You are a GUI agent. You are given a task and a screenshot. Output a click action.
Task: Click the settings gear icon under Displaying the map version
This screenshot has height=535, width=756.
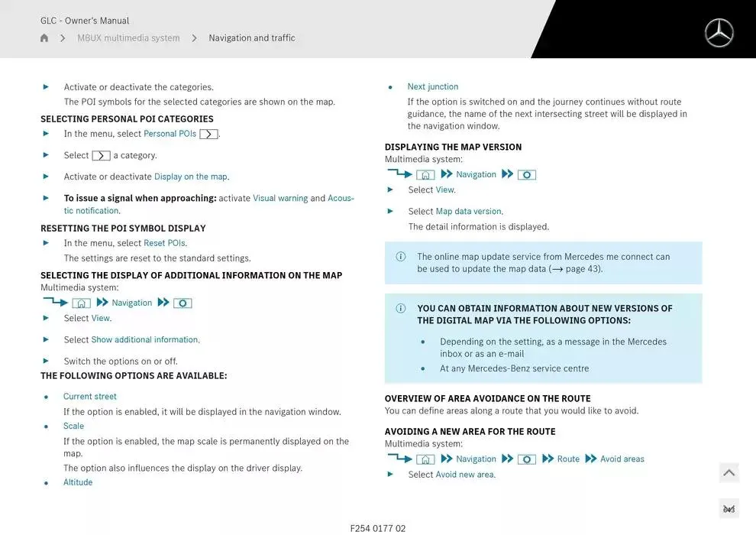pos(526,175)
